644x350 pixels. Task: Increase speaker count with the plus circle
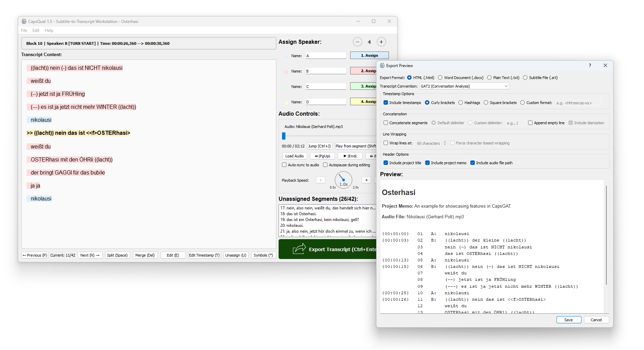(381, 42)
